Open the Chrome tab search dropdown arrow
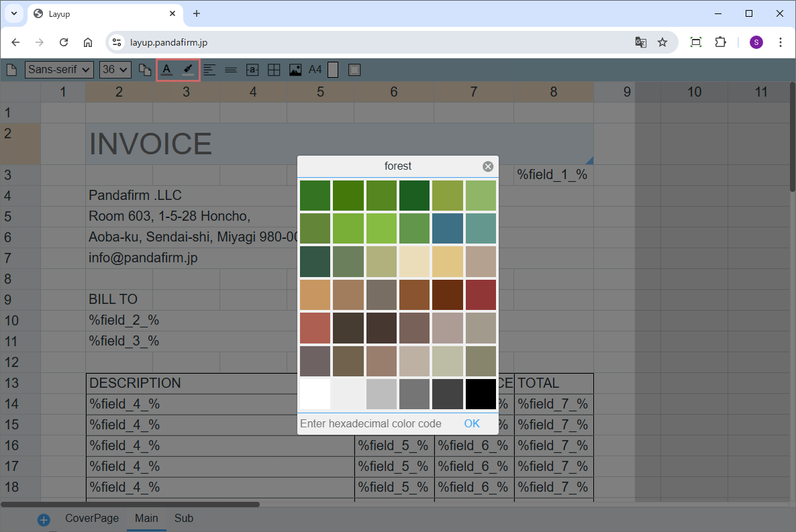Image resolution: width=796 pixels, height=532 pixels. tap(13, 13)
